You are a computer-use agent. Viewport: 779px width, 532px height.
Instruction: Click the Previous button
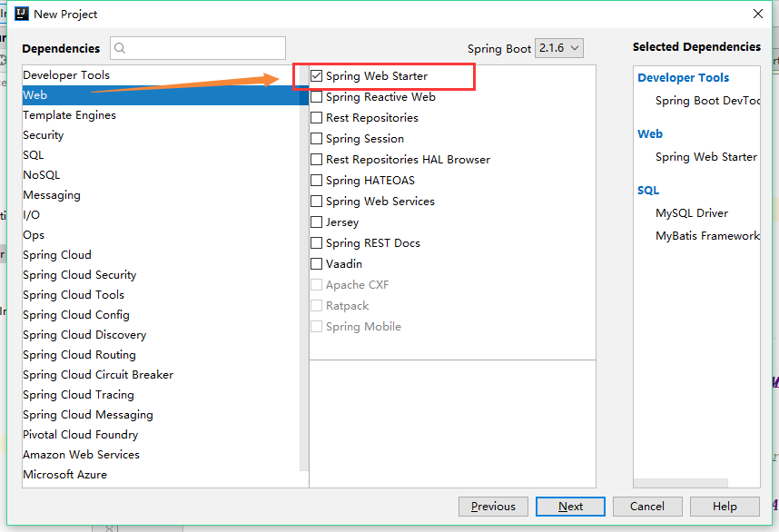coord(493,507)
